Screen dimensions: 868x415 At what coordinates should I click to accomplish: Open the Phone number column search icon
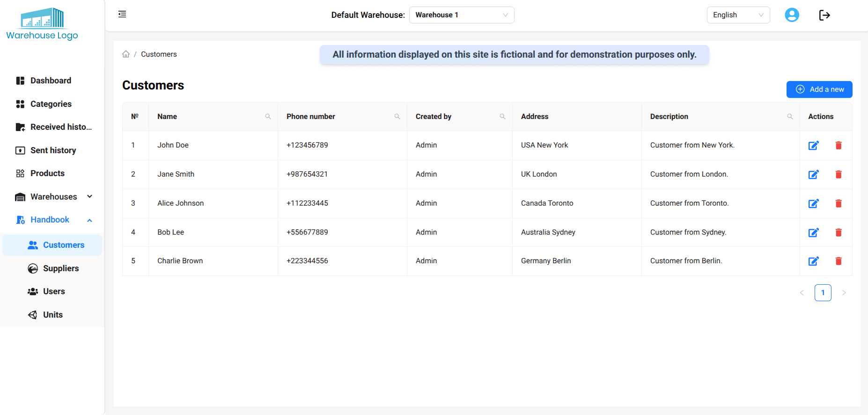397,117
